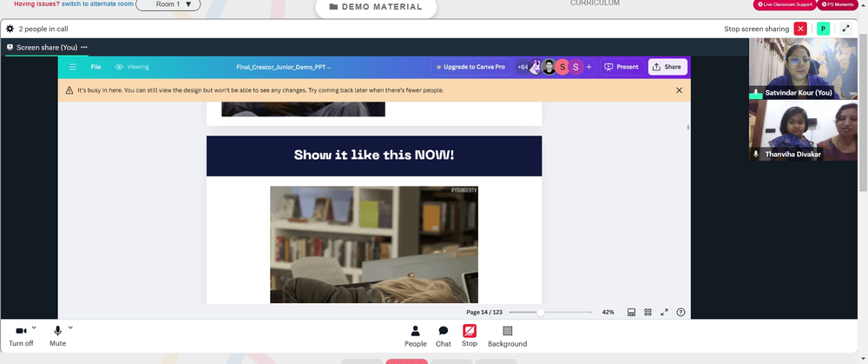Open Background effects
This screenshot has height=364, width=868.
click(x=507, y=336)
